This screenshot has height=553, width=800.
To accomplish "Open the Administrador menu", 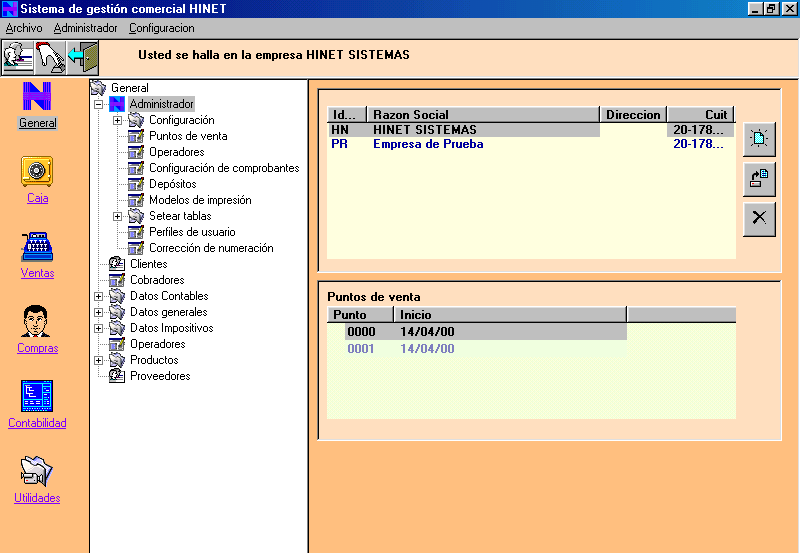I will tap(85, 28).
